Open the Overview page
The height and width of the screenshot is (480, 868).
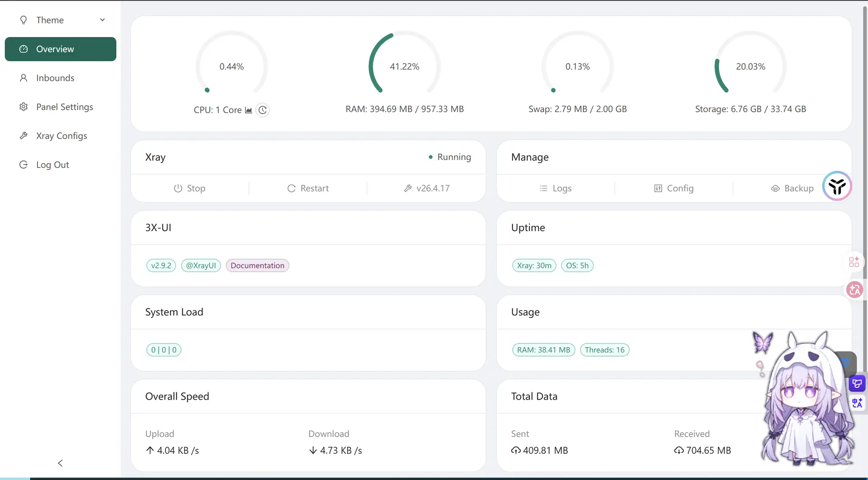[x=61, y=49]
